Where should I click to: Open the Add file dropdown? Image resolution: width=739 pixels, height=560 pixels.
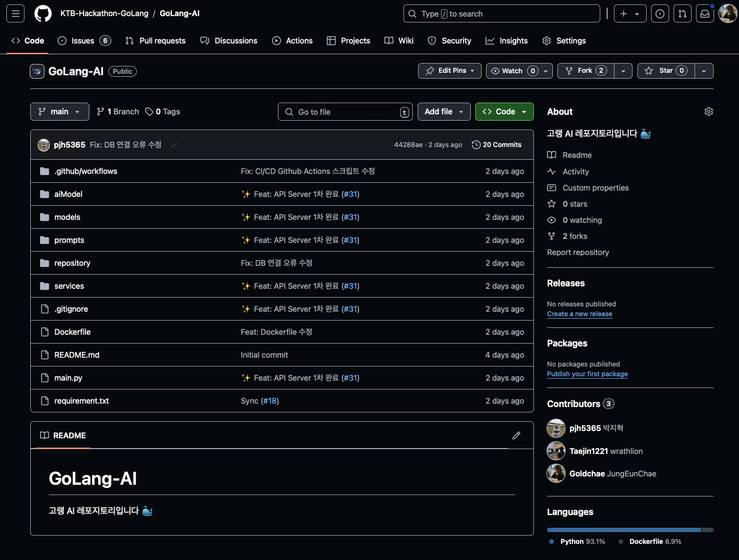[444, 111]
